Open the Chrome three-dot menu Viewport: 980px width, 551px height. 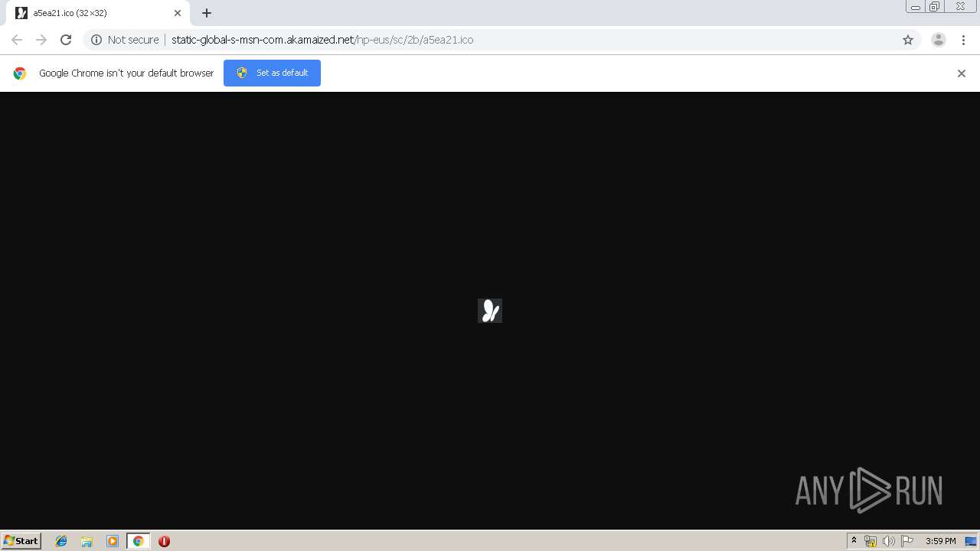coord(964,40)
